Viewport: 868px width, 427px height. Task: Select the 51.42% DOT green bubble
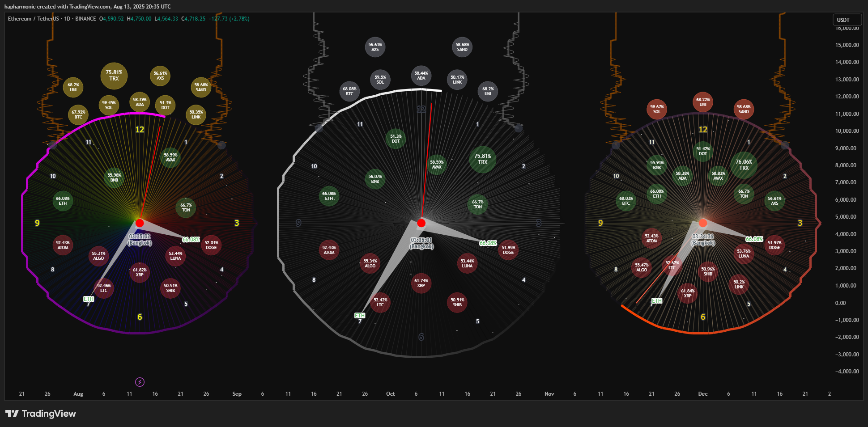[703, 151]
